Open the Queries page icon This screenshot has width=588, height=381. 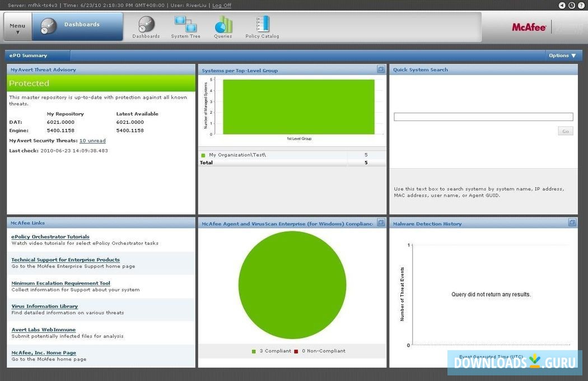coord(223,25)
